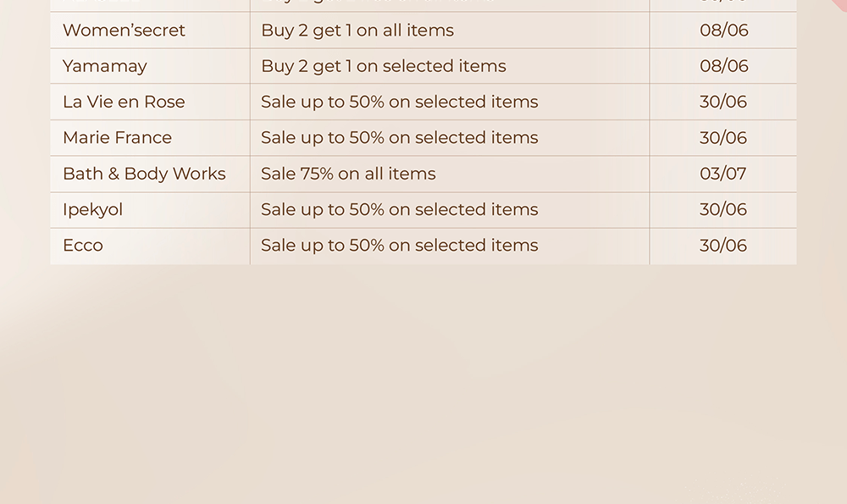Select the Marie France 30/06 date
The height and width of the screenshot is (504, 847).
click(722, 138)
